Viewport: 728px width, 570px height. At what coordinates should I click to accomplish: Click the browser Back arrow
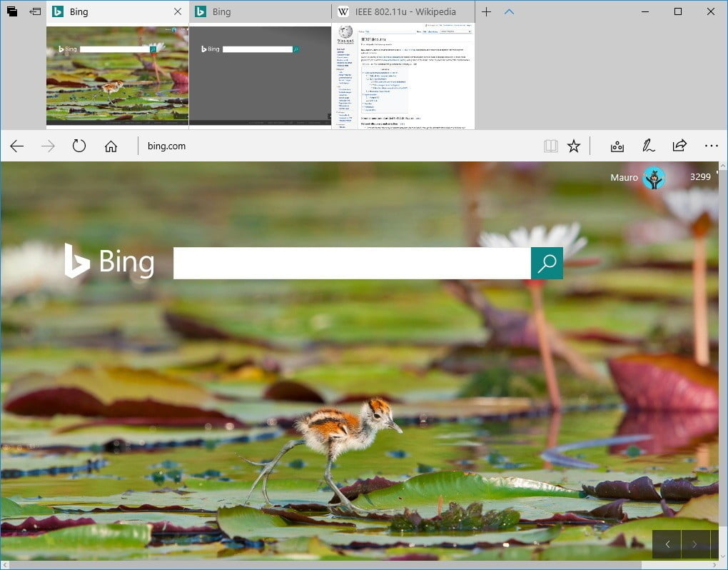(17, 146)
